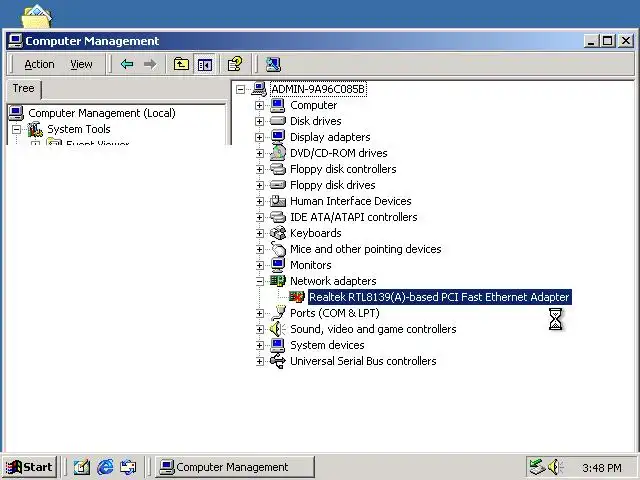Viewport: 640px width, 480px height.
Task: Click the Show Desktop quick launch icon
Action: [82, 467]
